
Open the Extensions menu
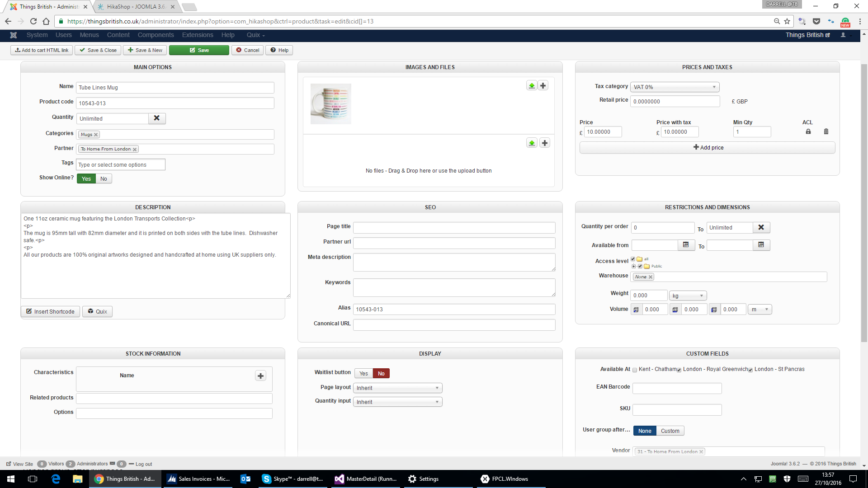[198, 35]
